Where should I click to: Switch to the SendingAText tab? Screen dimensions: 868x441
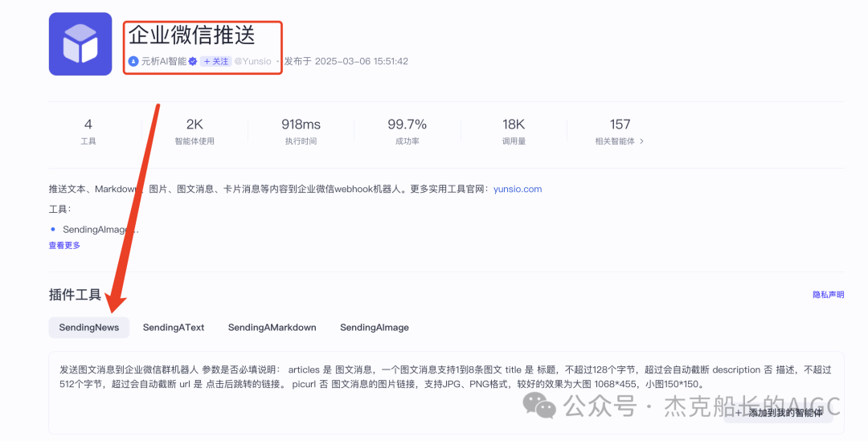coord(174,328)
